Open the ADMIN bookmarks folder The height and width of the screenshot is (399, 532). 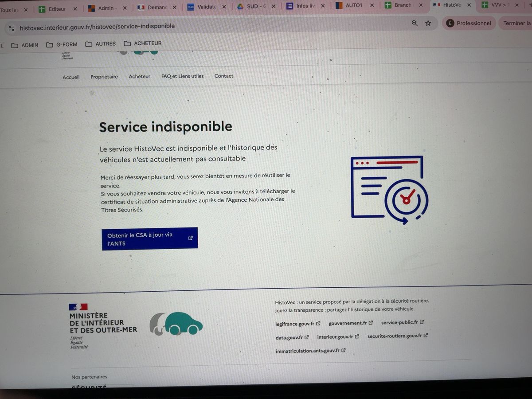[x=25, y=45]
